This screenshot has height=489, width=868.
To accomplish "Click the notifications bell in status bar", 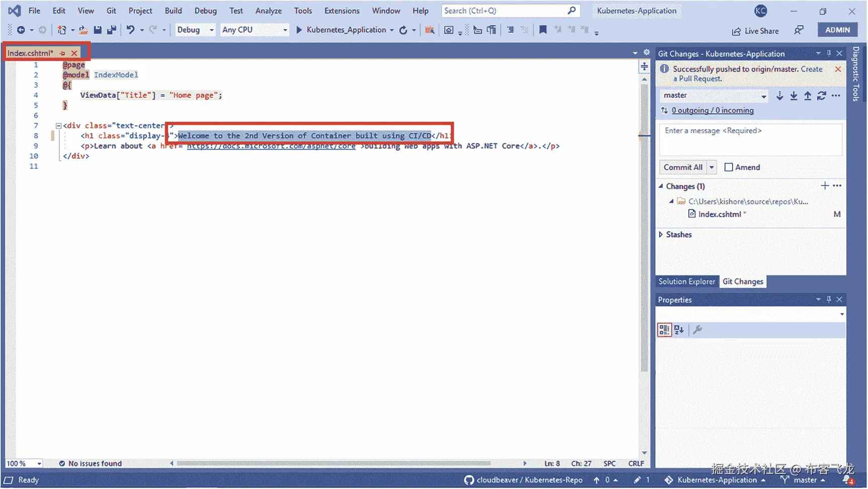I will pos(847,480).
